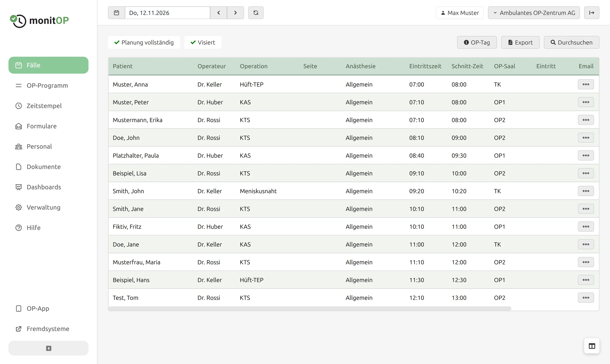Open Personal in sidebar

(49, 147)
